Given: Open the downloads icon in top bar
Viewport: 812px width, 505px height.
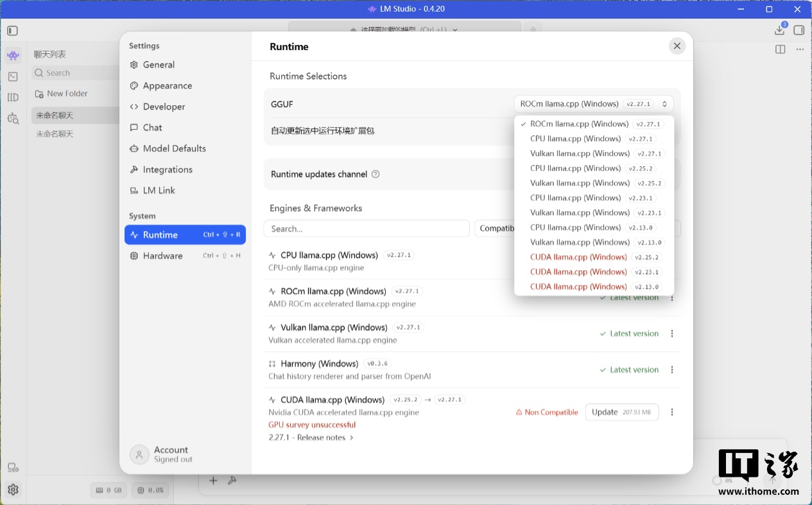Looking at the screenshot, I should [780, 30].
